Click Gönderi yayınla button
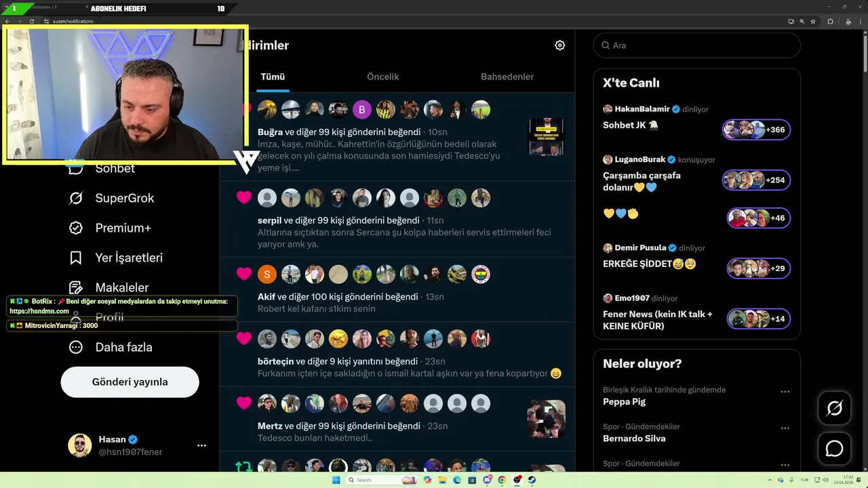 (x=130, y=382)
